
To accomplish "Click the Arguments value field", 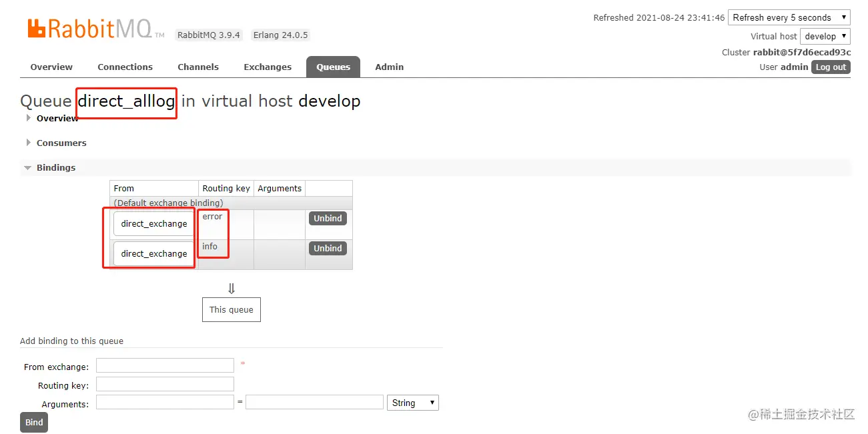I will [x=314, y=402].
